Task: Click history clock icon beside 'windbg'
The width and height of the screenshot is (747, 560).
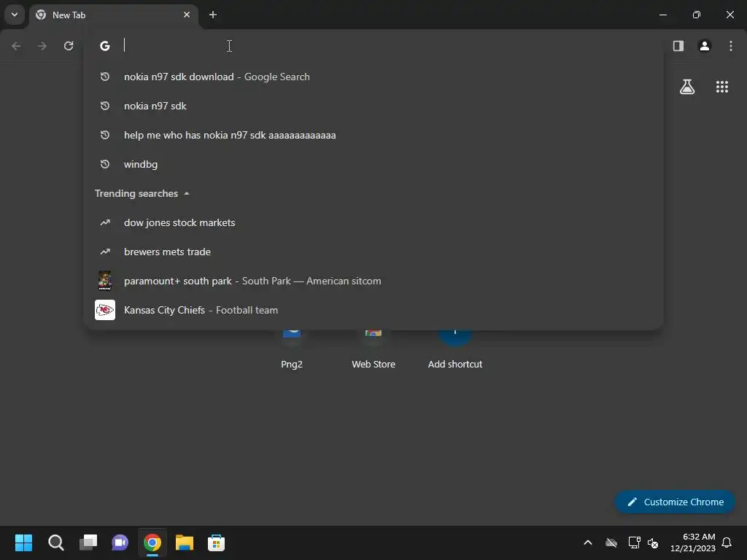Action: click(x=105, y=164)
